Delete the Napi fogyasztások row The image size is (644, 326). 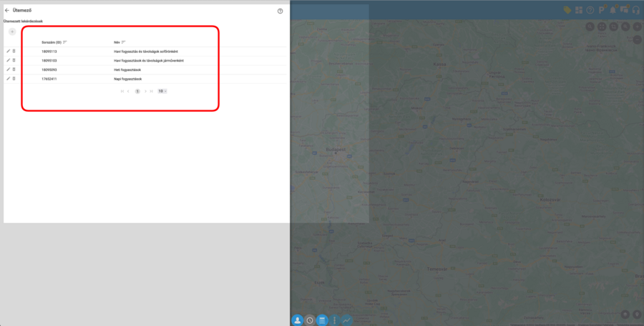coord(14,78)
